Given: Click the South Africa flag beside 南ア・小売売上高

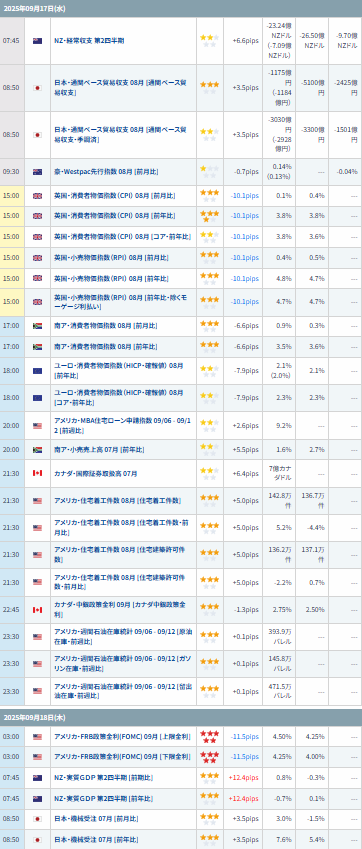Looking at the screenshot, I should [37, 450].
